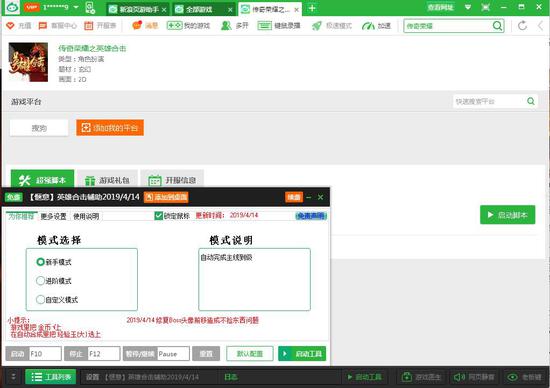Click the blue 免责声明 link

[311, 216]
